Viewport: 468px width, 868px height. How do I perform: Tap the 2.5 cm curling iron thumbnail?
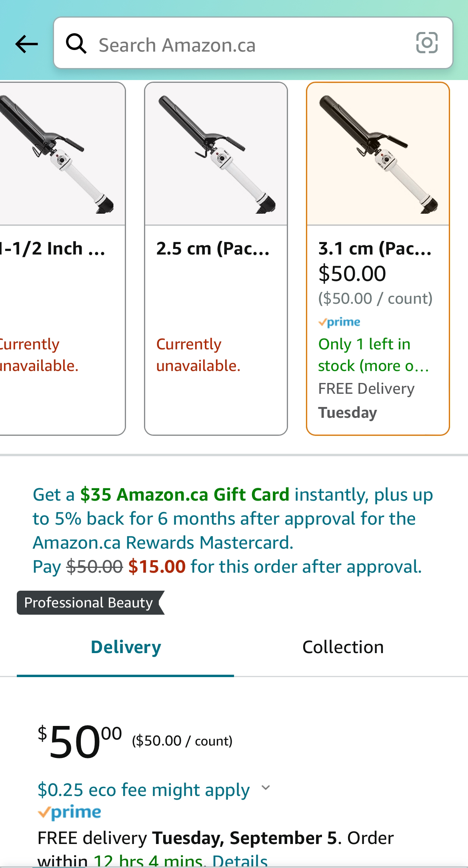(x=216, y=154)
